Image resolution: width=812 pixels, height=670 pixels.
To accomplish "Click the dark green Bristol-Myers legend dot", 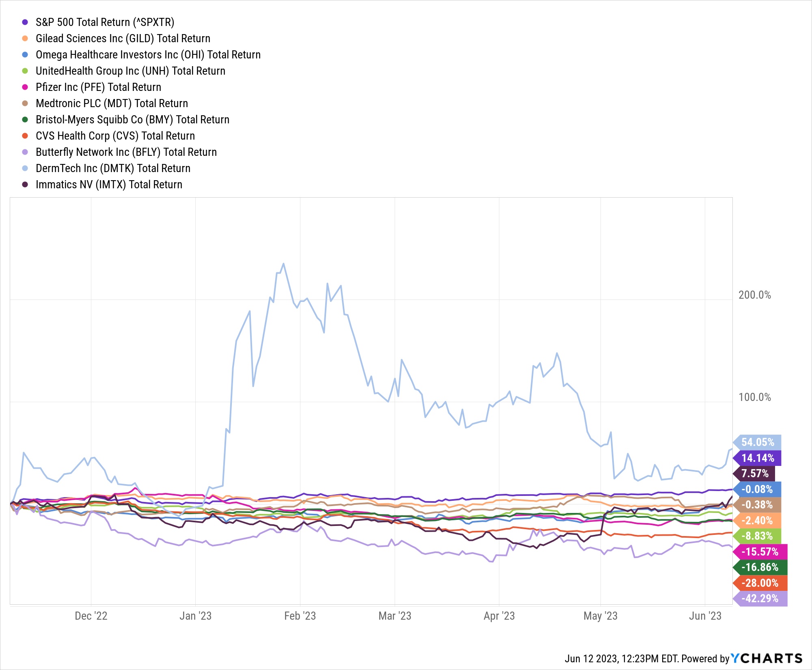I will 25,120.
